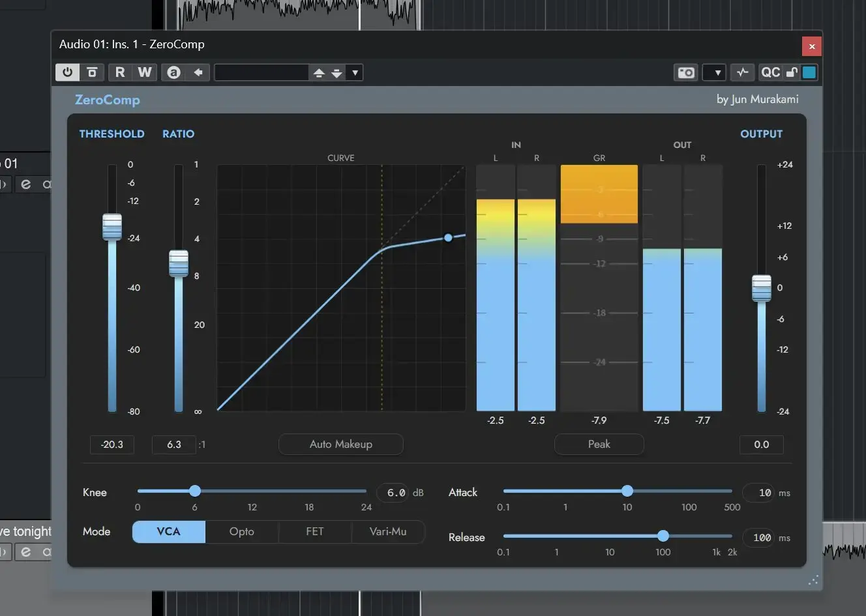The height and width of the screenshot is (616, 866).
Task: Click the blue color swatch in the toolbar
Action: (809, 72)
